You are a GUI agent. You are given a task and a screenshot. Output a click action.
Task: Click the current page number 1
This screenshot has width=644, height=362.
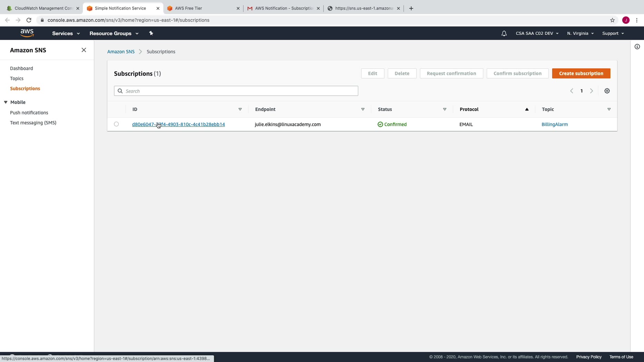582,91
